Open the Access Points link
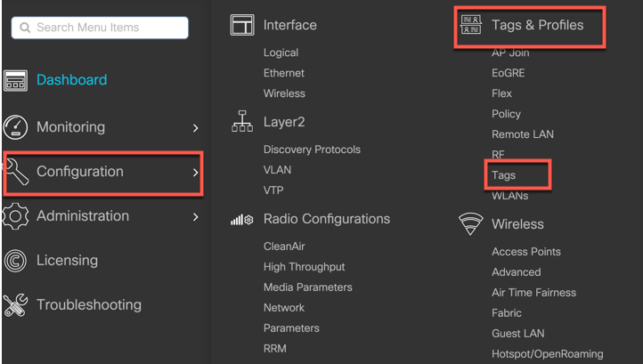The height and width of the screenshot is (364, 643). tap(526, 252)
